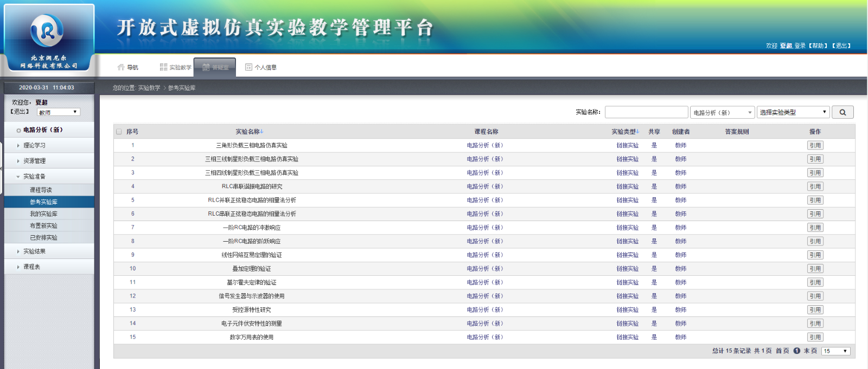
Task: Open the 选择实验类型 dropdown
Action: (x=793, y=112)
